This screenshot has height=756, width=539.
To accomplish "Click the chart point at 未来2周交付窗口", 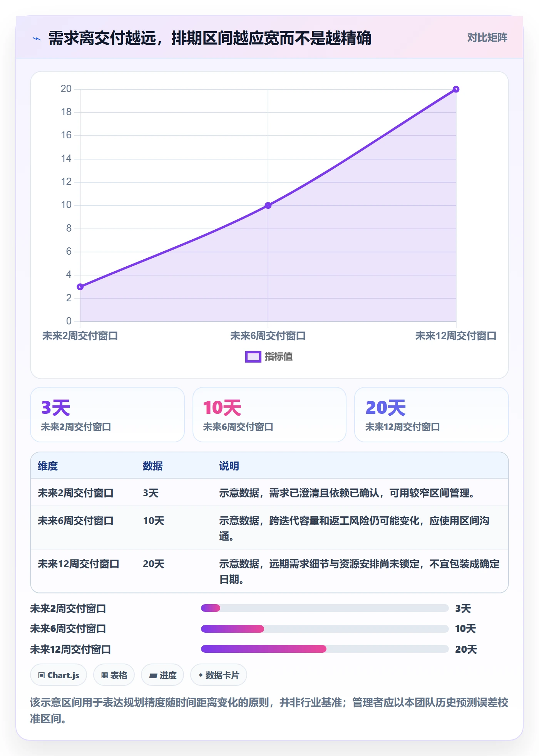I will [x=80, y=287].
